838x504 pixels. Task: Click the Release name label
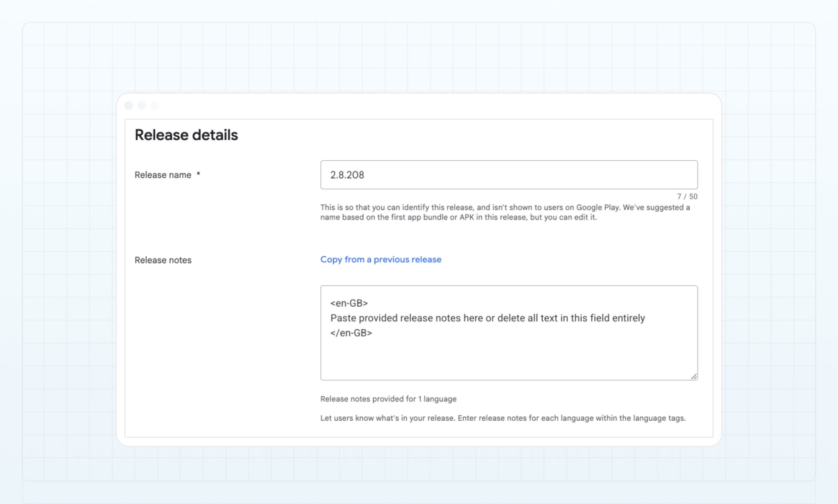(x=163, y=175)
